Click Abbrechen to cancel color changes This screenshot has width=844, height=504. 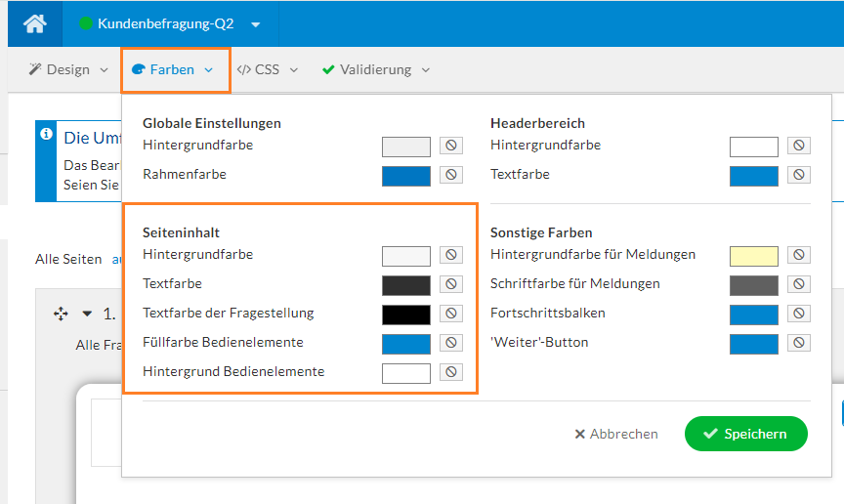point(616,434)
